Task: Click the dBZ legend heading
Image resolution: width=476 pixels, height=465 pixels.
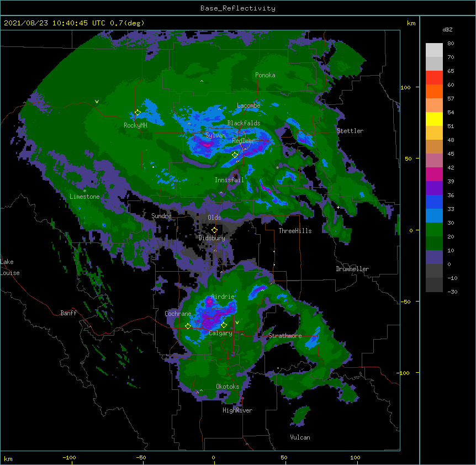Action: [x=447, y=29]
